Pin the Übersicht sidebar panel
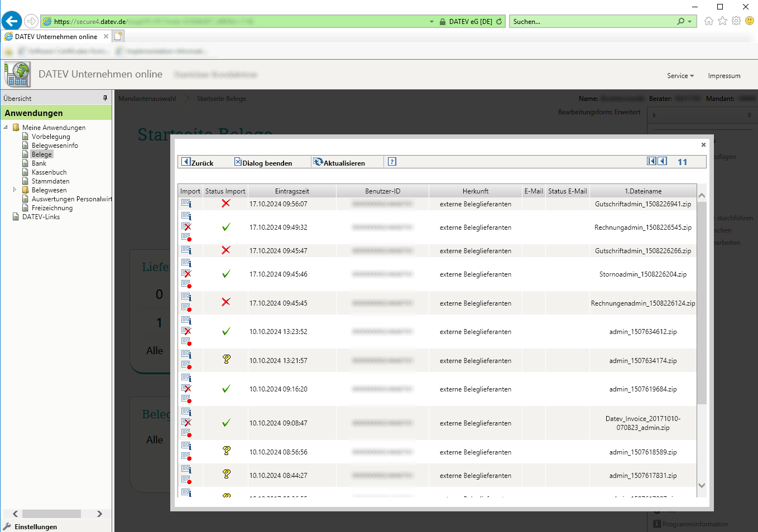This screenshot has width=758, height=532. (x=105, y=98)
